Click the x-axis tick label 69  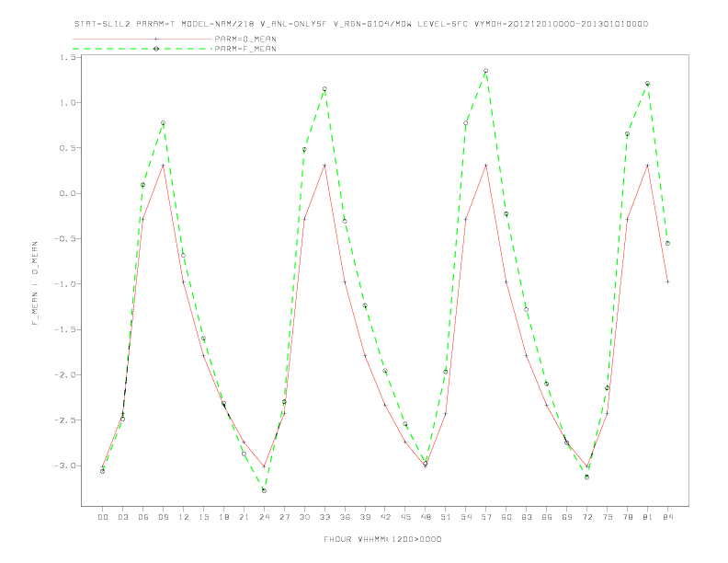coord(567,517)
